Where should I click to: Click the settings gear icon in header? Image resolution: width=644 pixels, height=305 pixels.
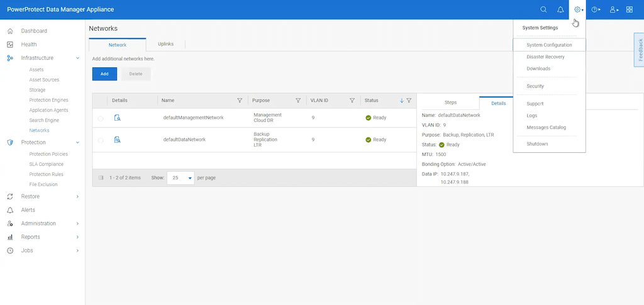(x=577, y=9)
